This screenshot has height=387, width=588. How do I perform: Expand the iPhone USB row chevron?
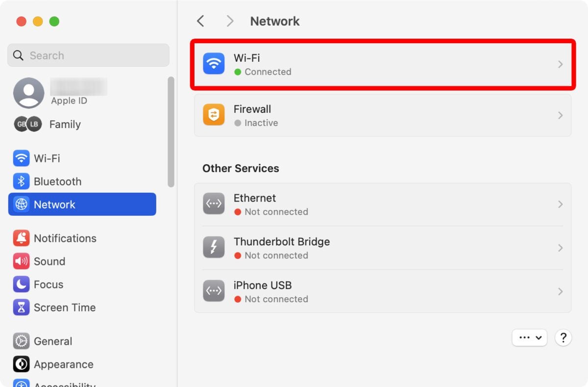click(560, 292)
